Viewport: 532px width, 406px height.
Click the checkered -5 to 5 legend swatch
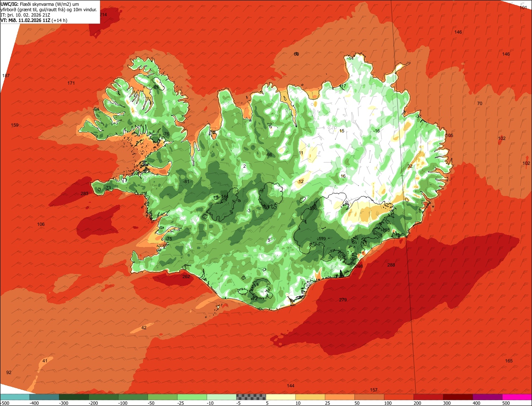(x=251, y=397)
